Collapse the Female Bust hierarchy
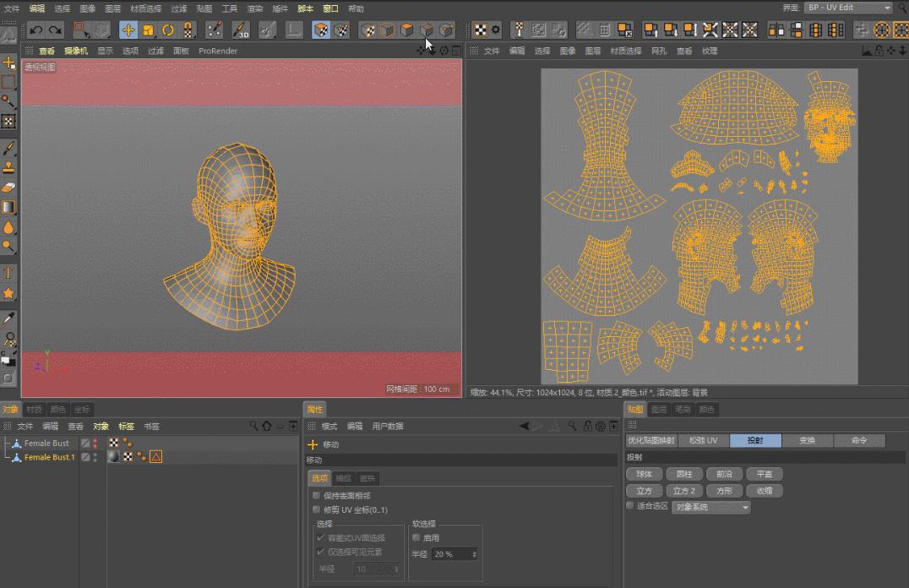The height and width of the screenshot is (588, 909). 7,443
